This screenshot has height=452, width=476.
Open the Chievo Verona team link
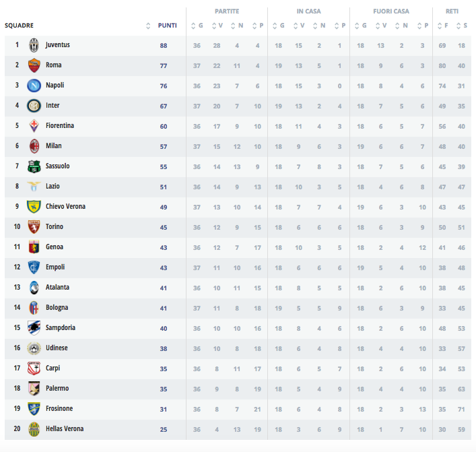pos(65,207)
